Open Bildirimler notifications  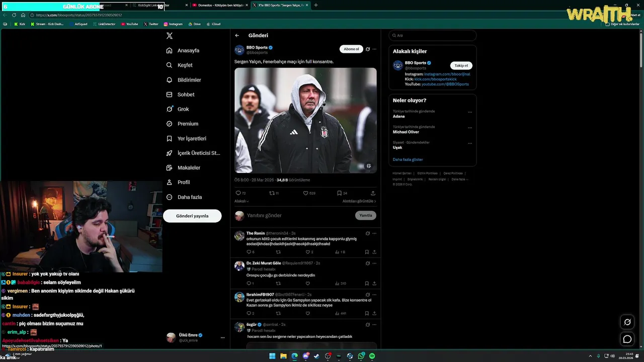pos(184,80)
